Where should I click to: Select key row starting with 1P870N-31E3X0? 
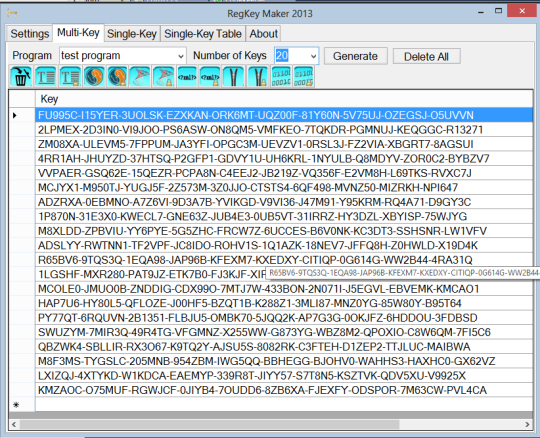click(284, 216)
